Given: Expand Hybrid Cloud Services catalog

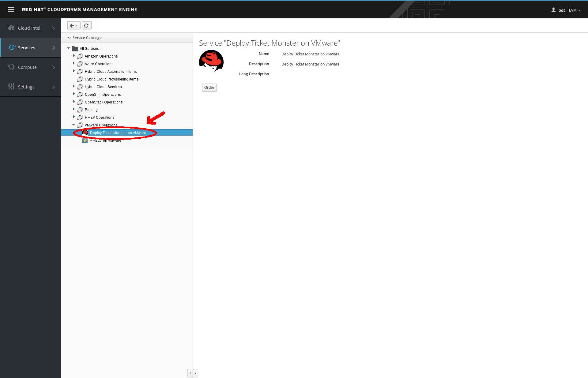Looking at the screenshot, I should click(74, 86).
